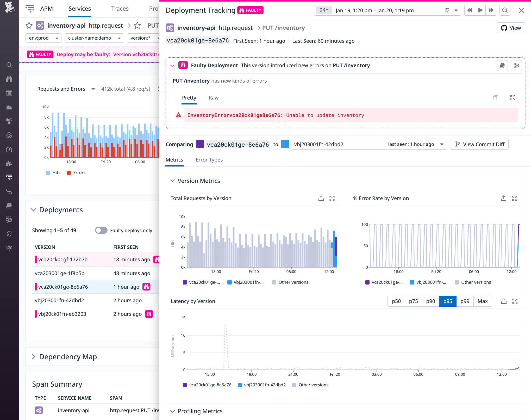
Task: Open Watchdog from the left sidebar
Action: pyautogui.click(x=9, y=79)
